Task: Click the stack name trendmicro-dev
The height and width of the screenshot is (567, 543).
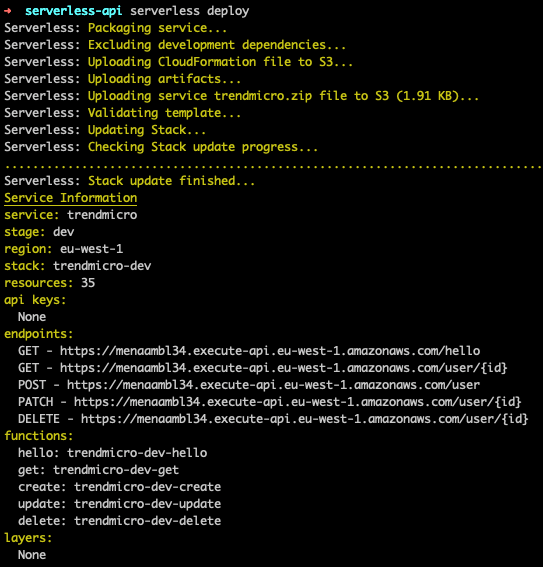Action: [x=102, y=266]
